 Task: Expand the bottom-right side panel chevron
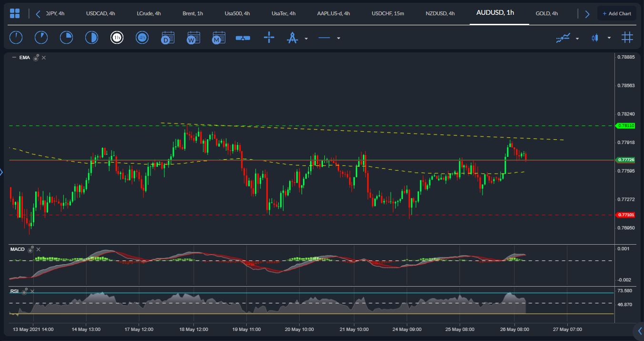[x=640, y=331]
